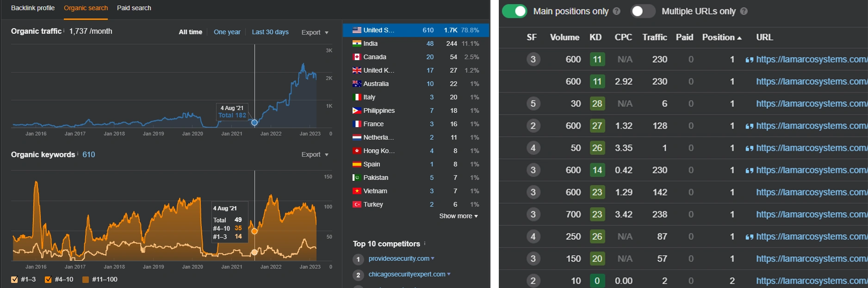The width and height of the screenshot is (868, 288).
Task: Click India's keyword count 48
Action: (x=430, y=43)
